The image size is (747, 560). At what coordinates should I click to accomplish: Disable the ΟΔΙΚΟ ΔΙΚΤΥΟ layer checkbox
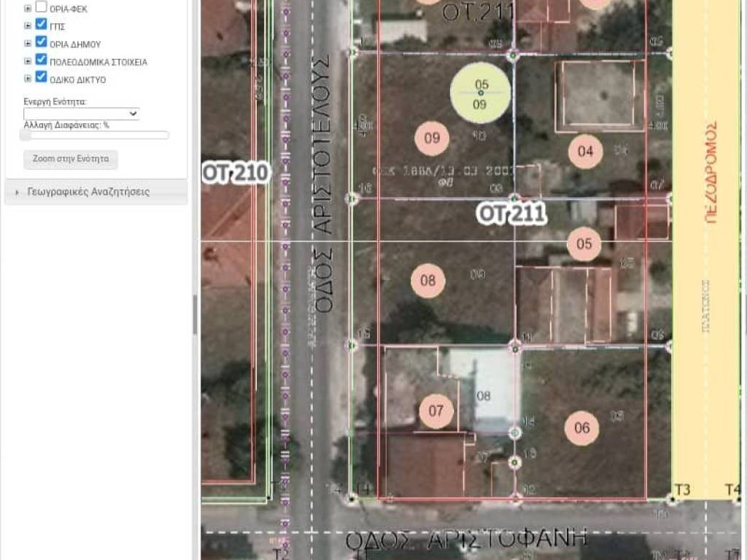coord(42,77)
